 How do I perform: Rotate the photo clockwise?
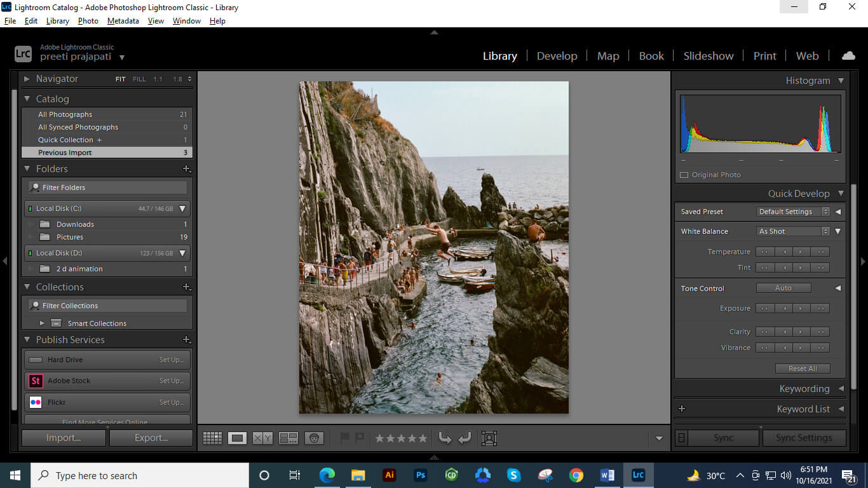click(x=465, y=438)
